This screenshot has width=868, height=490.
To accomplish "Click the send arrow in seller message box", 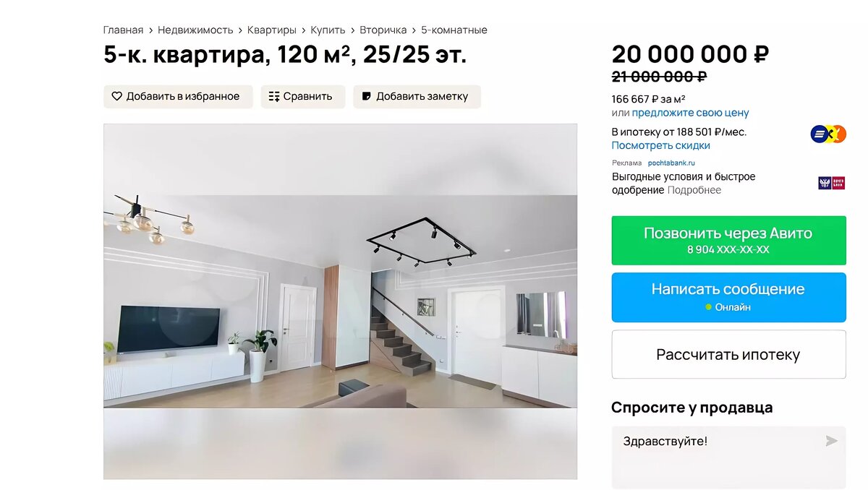I will click(832, 441).
